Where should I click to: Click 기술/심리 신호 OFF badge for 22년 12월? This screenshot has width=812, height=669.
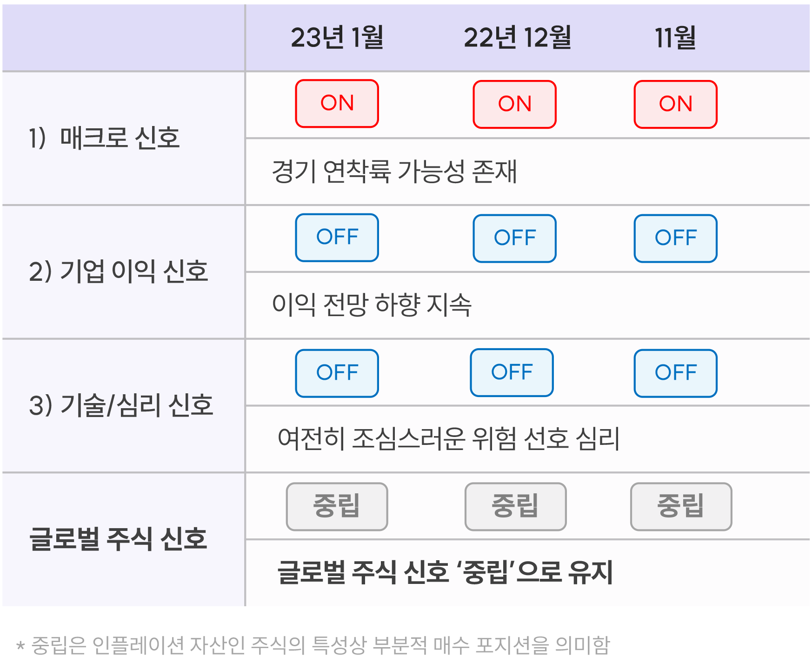512,372
